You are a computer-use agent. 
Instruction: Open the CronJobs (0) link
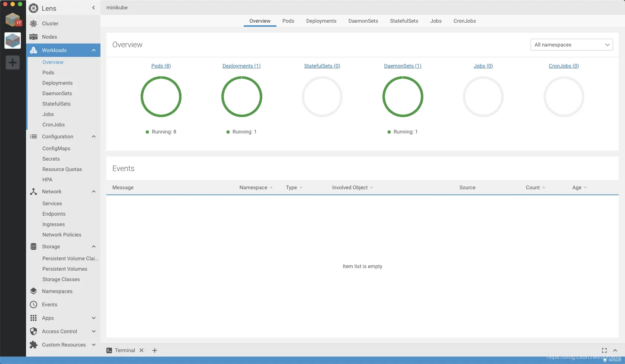click(x=564, y=66)
